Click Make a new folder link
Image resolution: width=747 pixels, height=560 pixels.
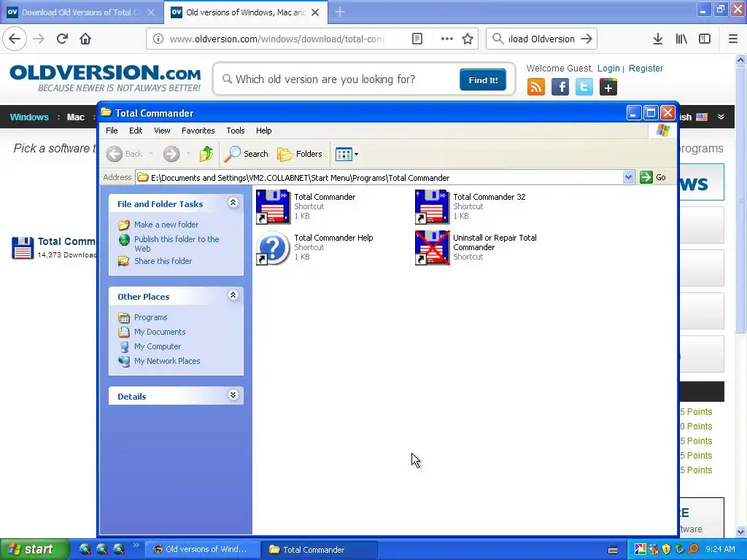click(x=166, y=225)
